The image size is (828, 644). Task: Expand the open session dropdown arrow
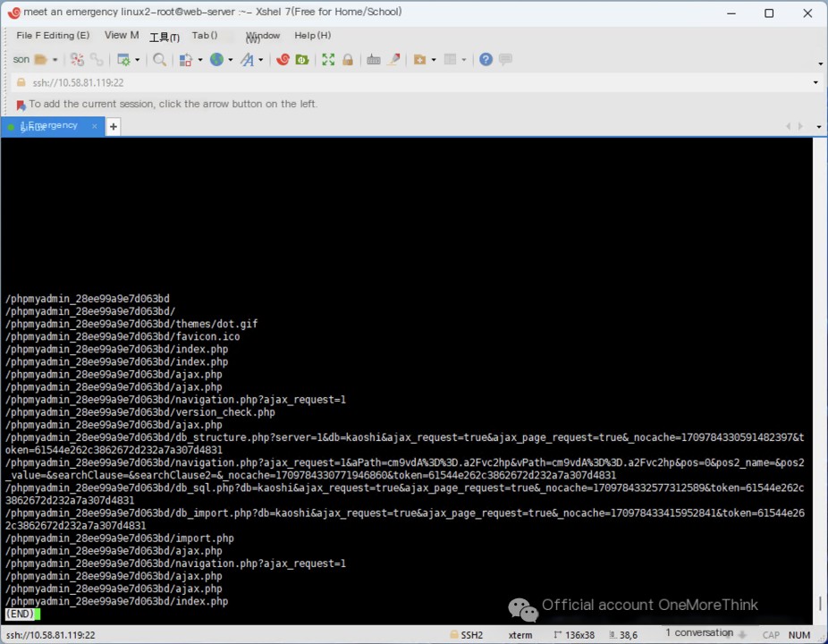[x=55, y=60]
